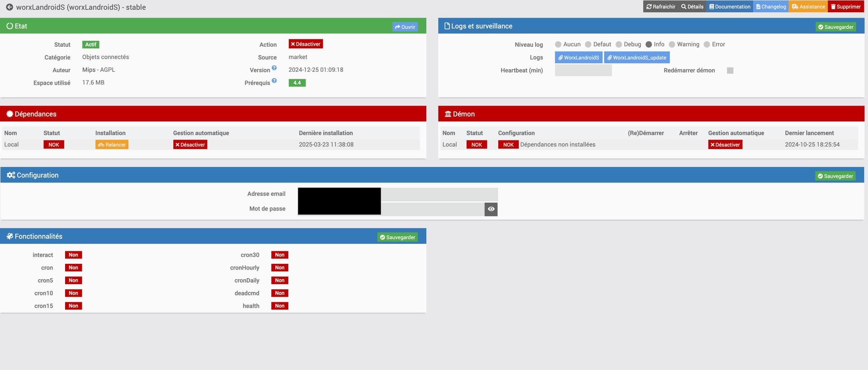The image size is (868, 370).
Task: Click the Configuration gears icon in header
Action: 11,175
